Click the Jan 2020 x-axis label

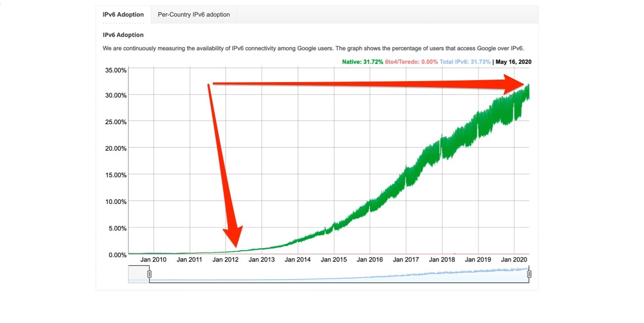[x=514, y=259]
